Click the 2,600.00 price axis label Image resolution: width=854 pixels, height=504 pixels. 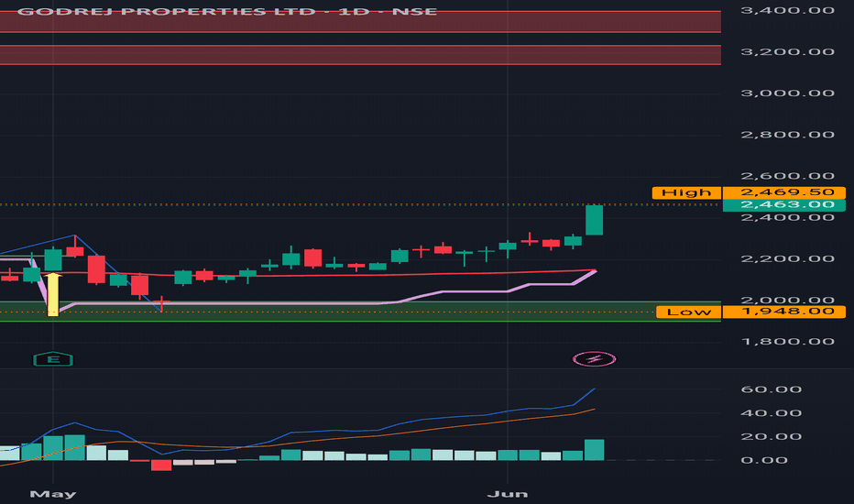(787, 176)
